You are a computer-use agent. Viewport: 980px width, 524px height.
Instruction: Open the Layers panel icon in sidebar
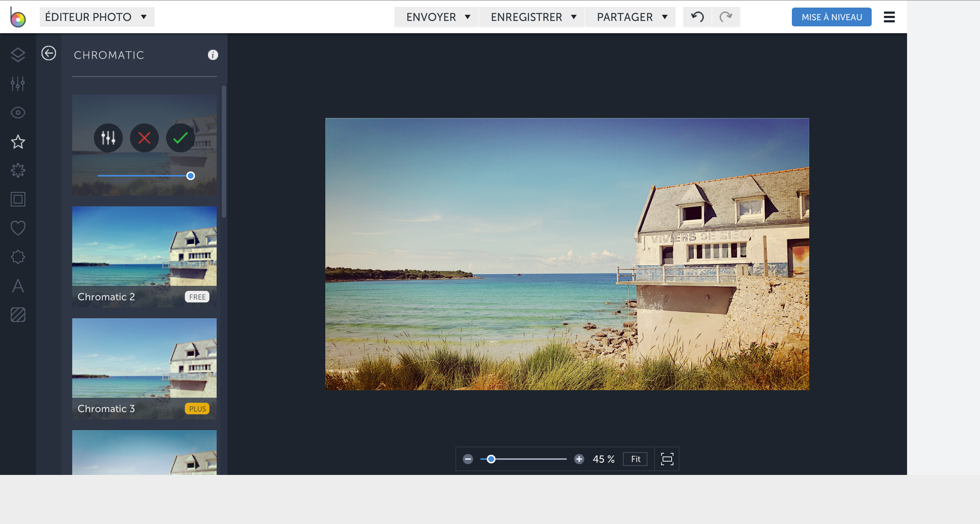18,55
